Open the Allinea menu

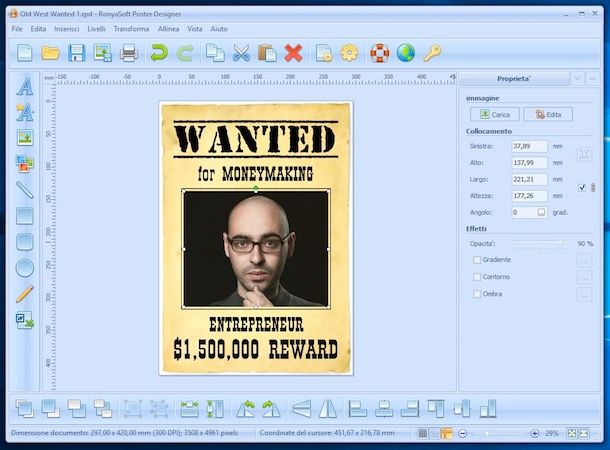(x=168, y=29)
